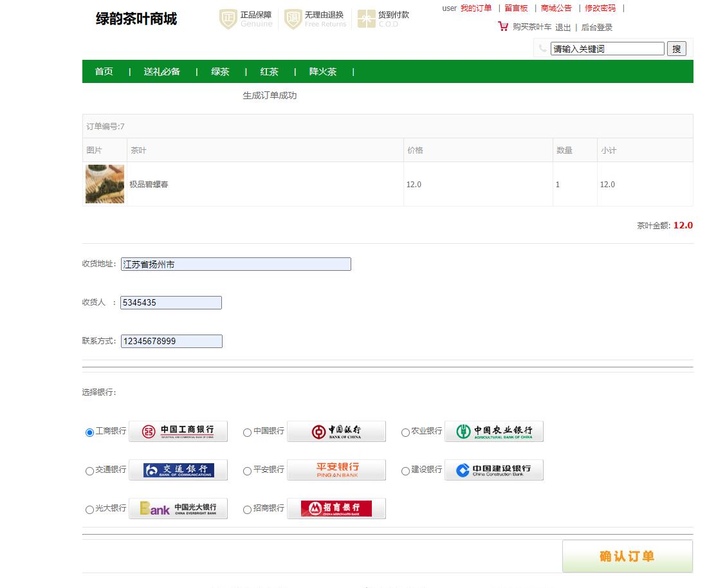Open the 购买茶叶车 shopping cart icon

click(x=502, y=27)
